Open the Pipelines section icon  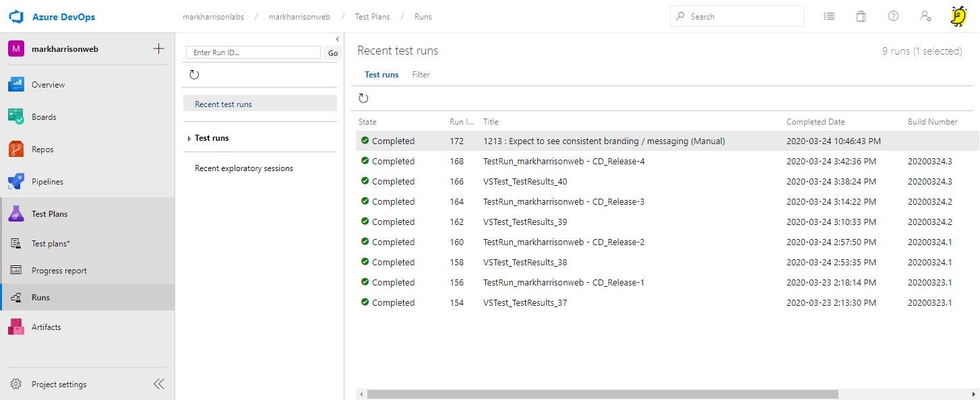(16, 182)
